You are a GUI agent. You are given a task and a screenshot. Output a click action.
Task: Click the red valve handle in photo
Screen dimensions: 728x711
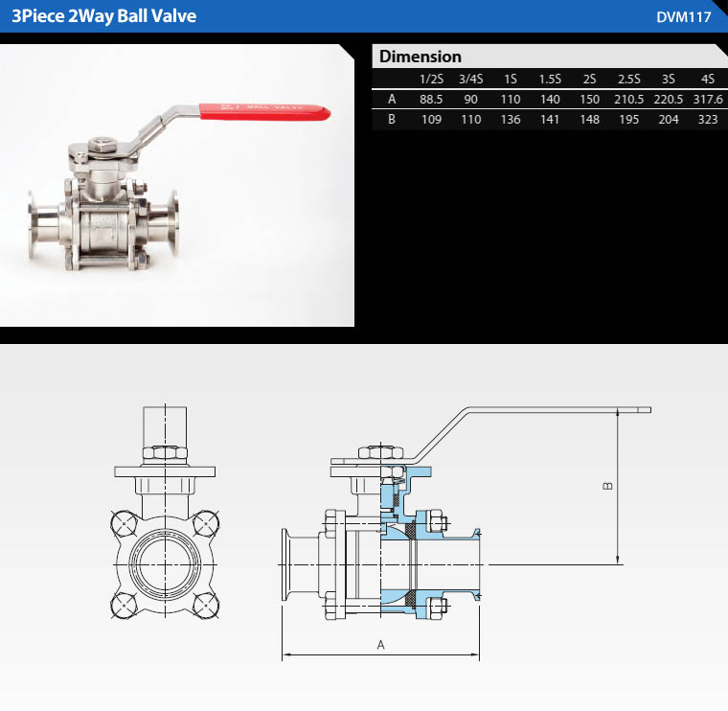point(264,112)
